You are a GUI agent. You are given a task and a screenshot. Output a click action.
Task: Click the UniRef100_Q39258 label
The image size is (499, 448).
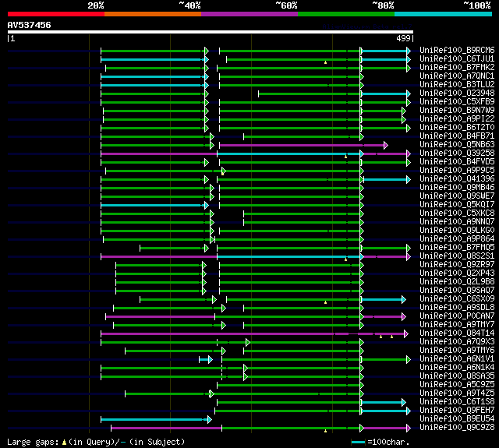pos(457,153)
